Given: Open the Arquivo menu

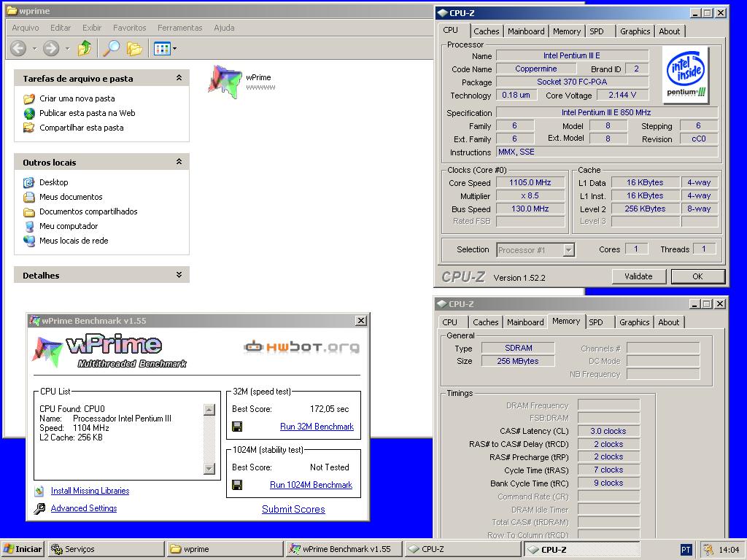Looking at the screenshot, I should [x=26, y=28].
